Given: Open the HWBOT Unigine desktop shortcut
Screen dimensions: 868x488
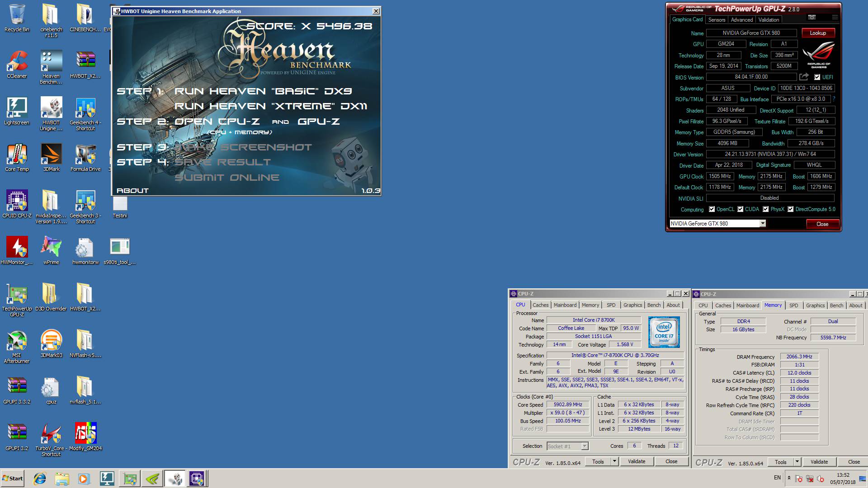Looking at the screenshot, I should [x=51, y=114].
